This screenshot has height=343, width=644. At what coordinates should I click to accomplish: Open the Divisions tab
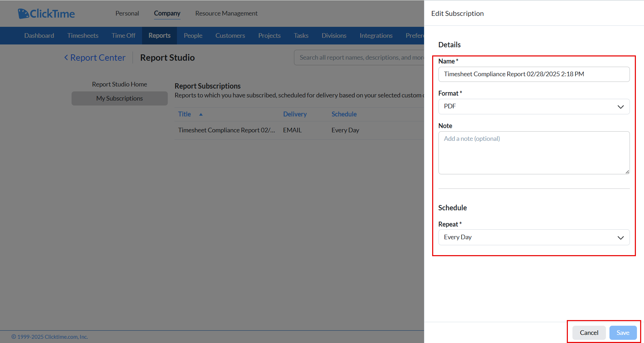(334, 36)
